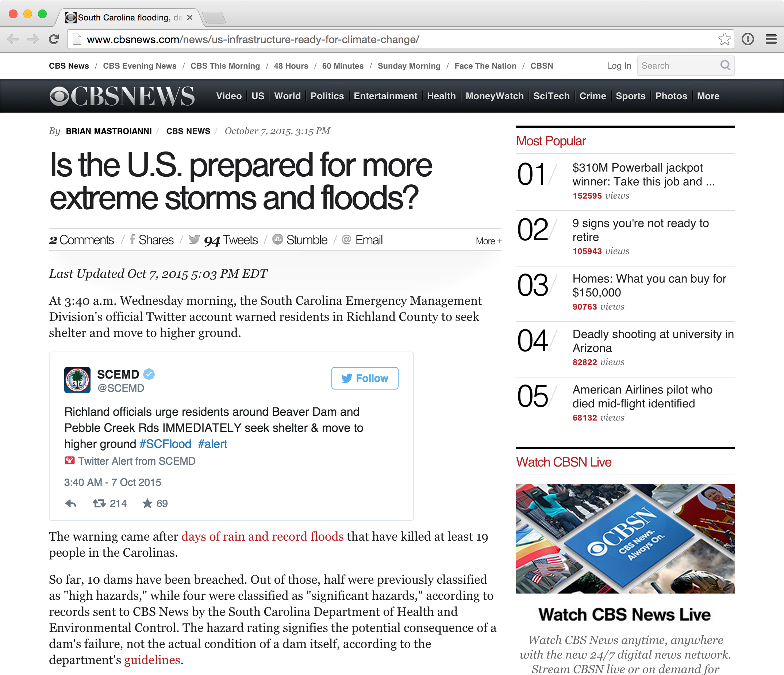Screen dimensions: 784x675
Task: Bookmark page with the star icon
Action: point(724,39)
